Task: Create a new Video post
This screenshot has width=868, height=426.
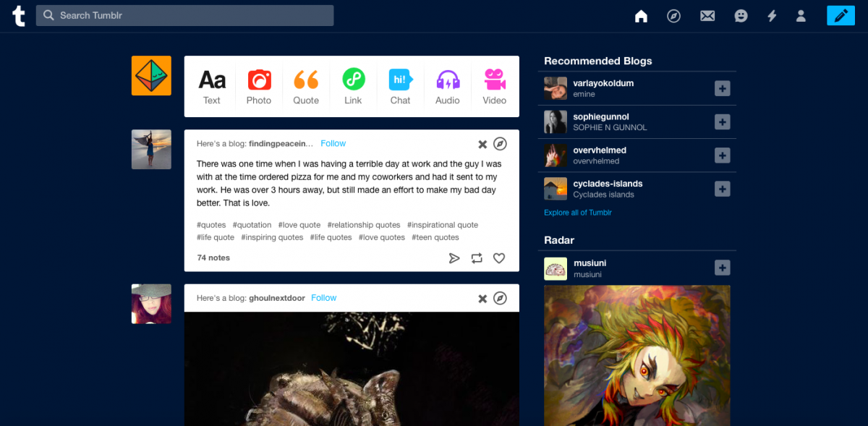Action: [494, 86]
